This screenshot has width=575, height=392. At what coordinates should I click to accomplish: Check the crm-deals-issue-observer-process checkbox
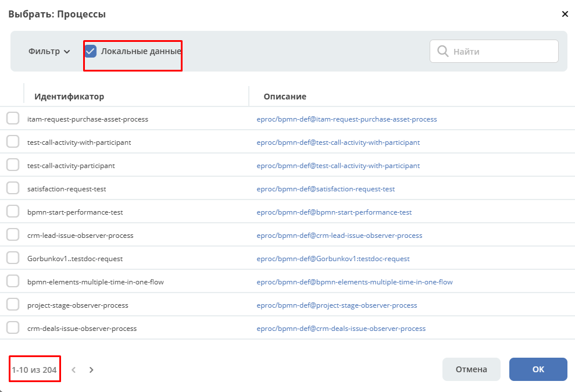click(x=13, y=328)
